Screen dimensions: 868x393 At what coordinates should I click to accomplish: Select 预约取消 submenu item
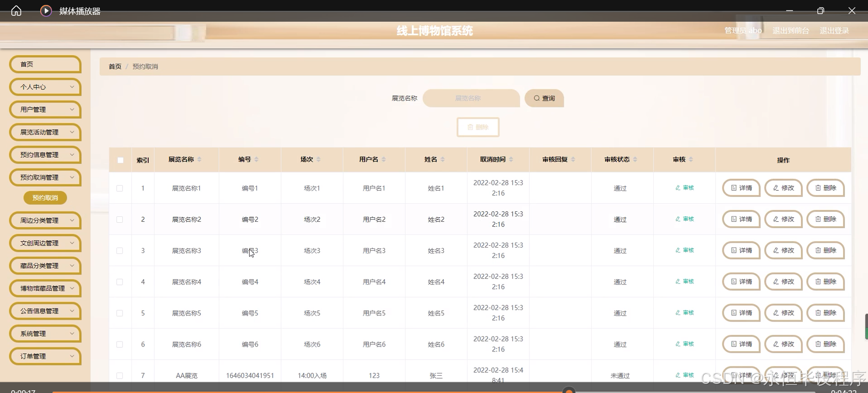click(45, 198)
